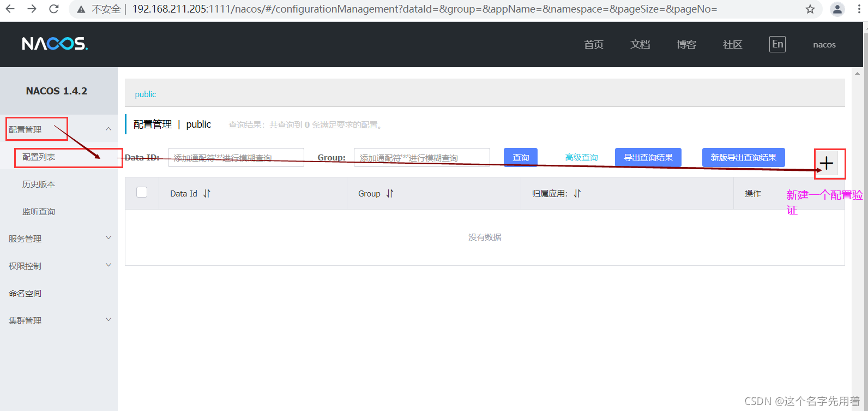
Task: Focus the Group search field
Action: click(x=422, y=157)
